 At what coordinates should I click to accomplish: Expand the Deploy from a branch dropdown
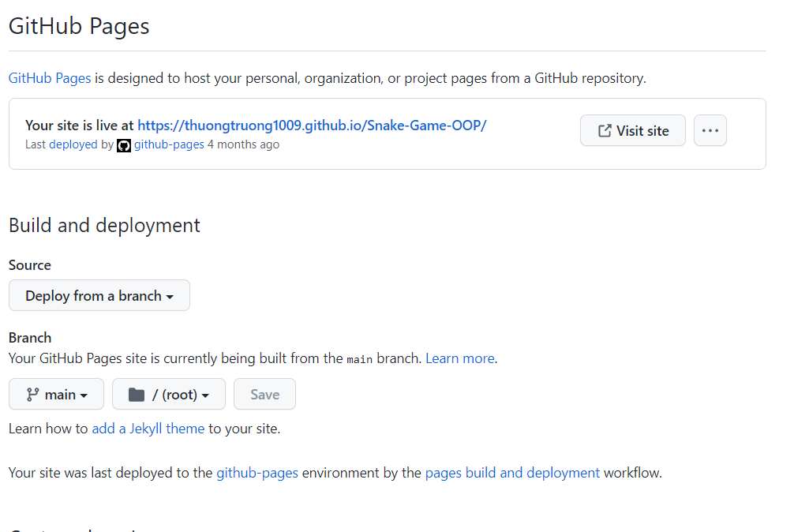(x=99, y=296)
